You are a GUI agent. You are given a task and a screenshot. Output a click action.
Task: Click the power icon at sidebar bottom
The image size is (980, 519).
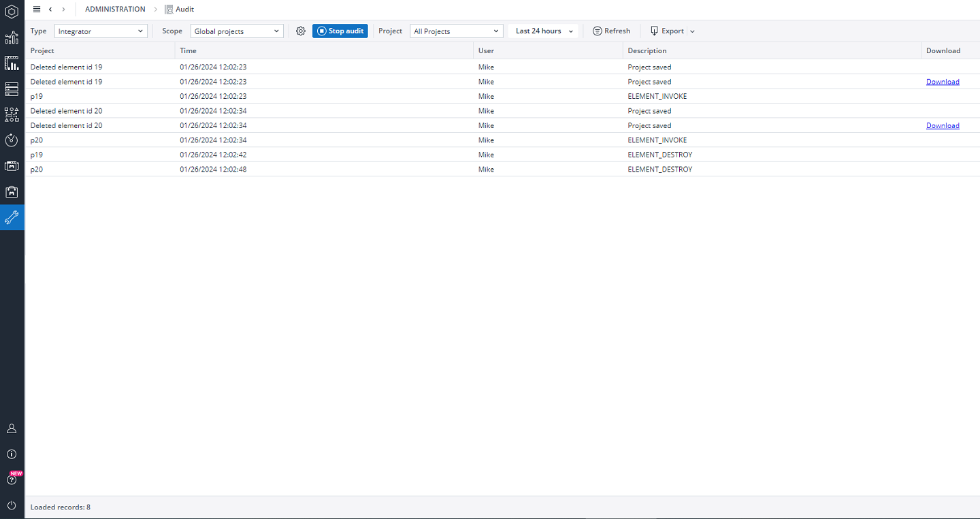point(12,505)
